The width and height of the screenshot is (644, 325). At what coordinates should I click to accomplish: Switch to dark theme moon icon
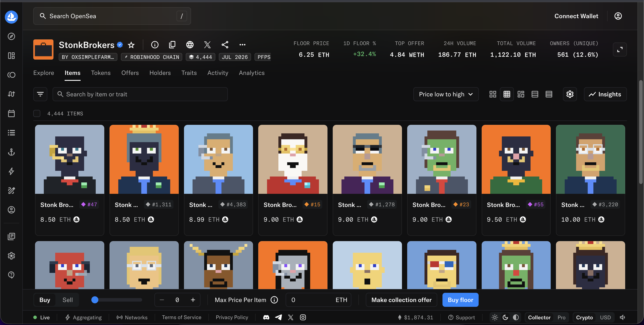[505, 317]
